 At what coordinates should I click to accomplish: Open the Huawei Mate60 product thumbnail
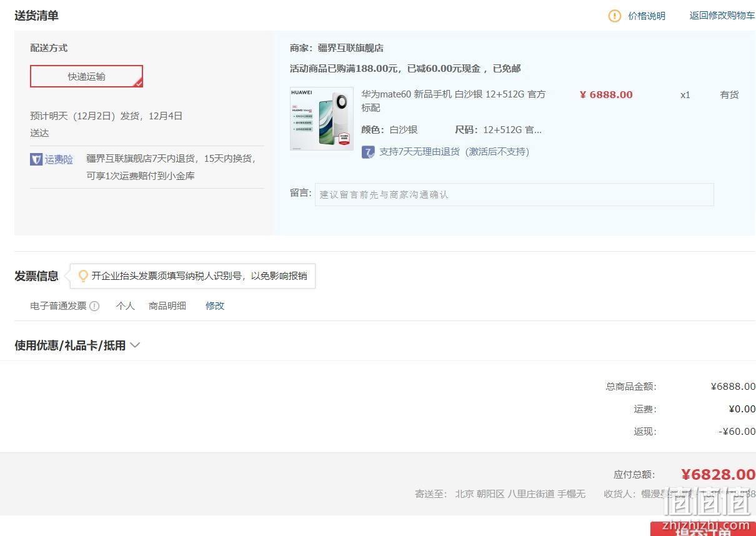click(321, 119)
